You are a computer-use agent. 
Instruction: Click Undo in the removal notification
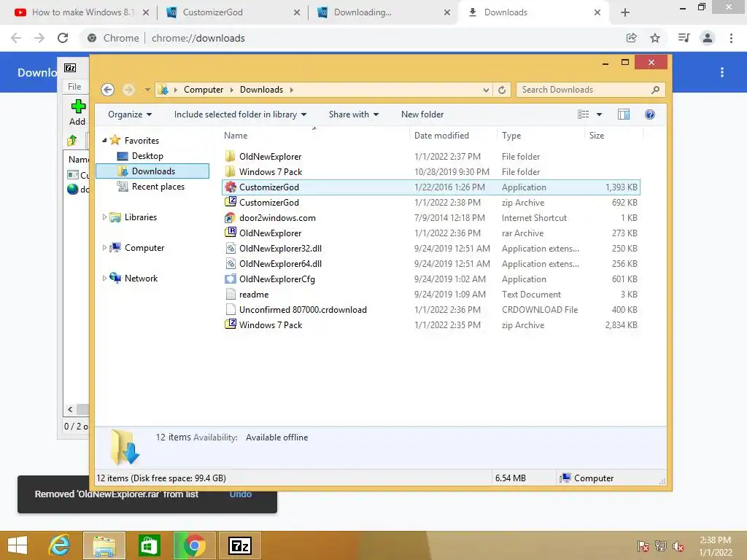tap(241, 494)
